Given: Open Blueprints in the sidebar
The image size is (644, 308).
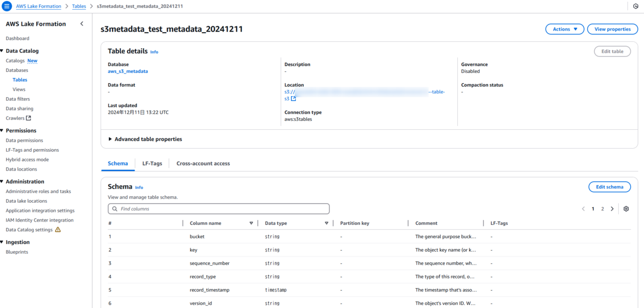Looking at the screenshot, I should point(17,252).
